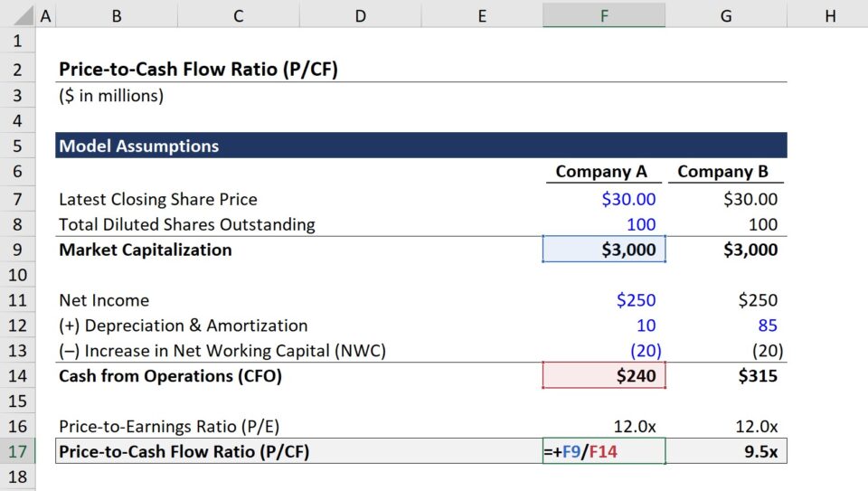Select Company A Market Capitalization $3,000 cell

(x=604, y=250)
